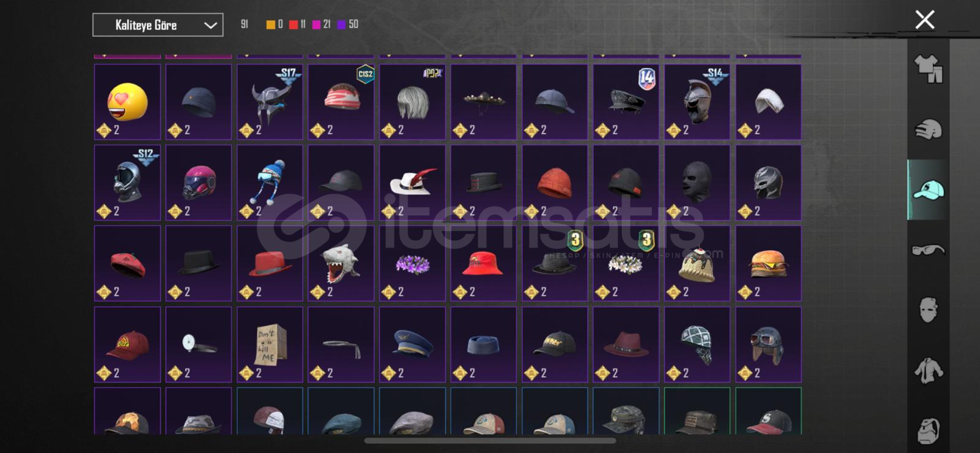This screenshot has height=453, width=980.
Task: Open the sunglasses category icon
Action: point(929,250)
